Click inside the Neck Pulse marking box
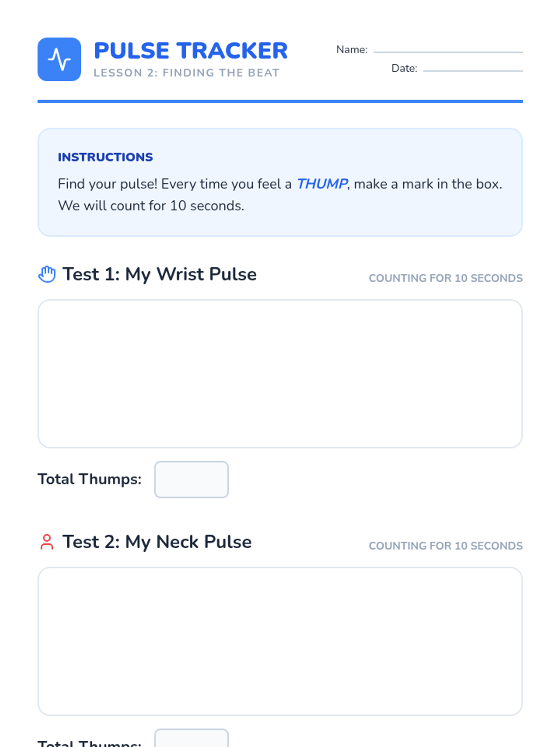Viewport: 560px width, 747px height. click(280, 641)
